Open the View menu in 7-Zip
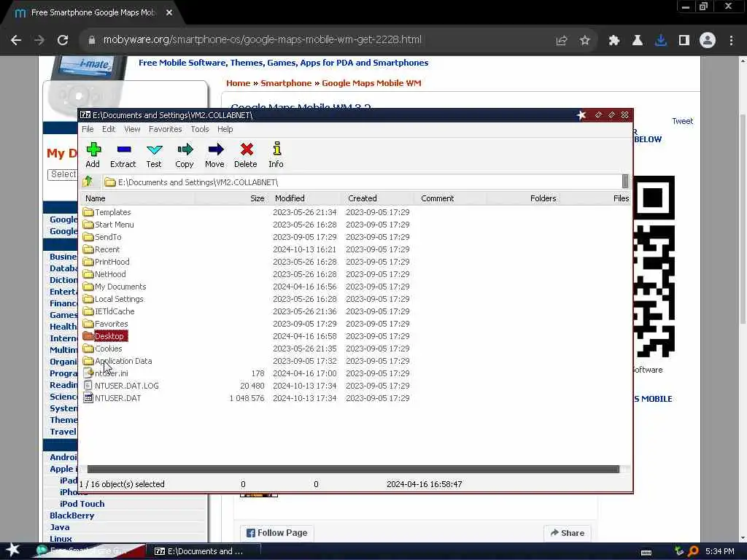The width and height of the screenshot is (747, 560). tap(132, 129)
